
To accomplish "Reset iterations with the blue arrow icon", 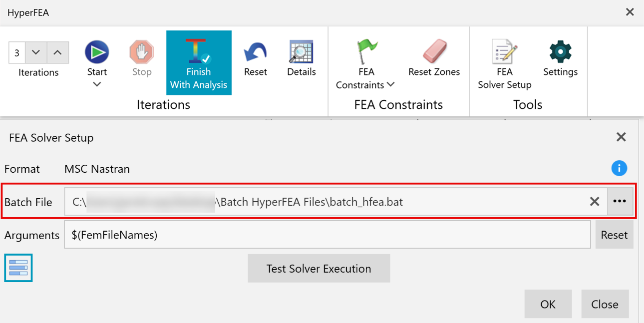I will 255,52.
